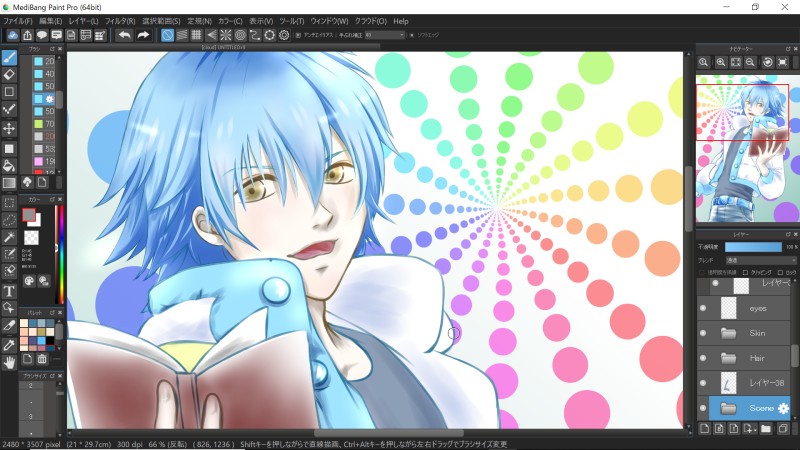
Task: Toggle the soft edge checkbox
Action: click(x=412, y=35)
